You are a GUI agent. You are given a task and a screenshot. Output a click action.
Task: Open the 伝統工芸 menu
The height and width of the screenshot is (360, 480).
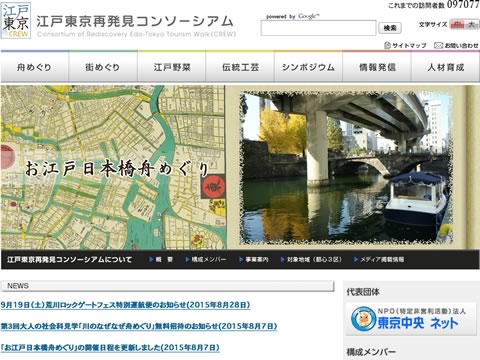pos(240,67)
